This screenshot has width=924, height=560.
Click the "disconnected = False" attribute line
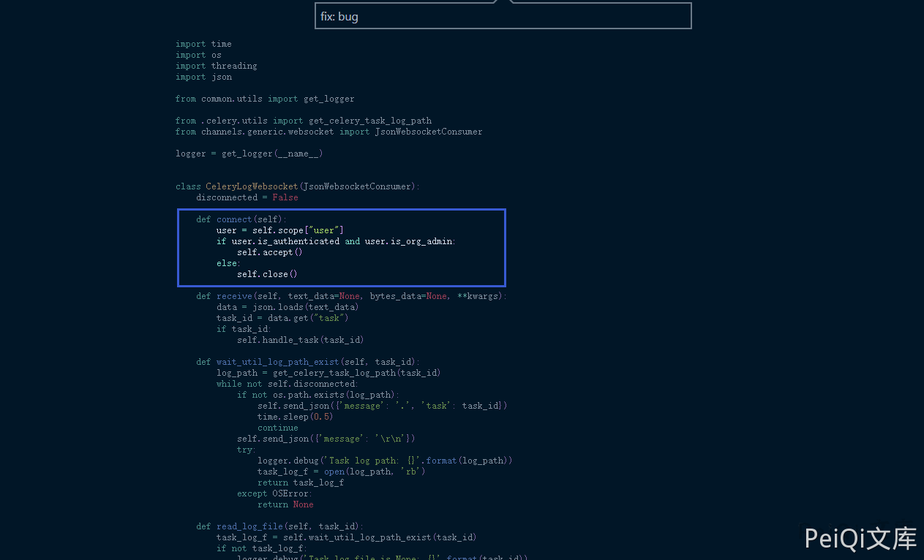click(x=247, y=197)
